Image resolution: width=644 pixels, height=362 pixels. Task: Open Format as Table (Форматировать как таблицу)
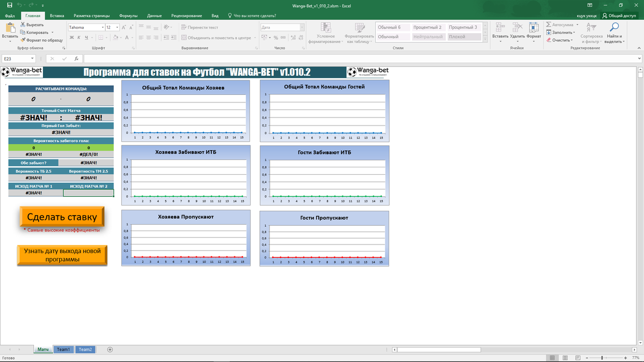pos(360,33)
